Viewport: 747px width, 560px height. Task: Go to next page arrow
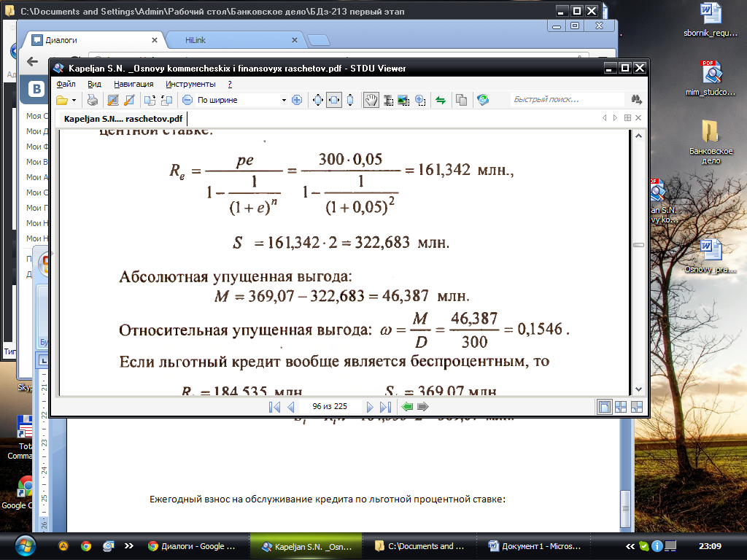coord(369,407)
